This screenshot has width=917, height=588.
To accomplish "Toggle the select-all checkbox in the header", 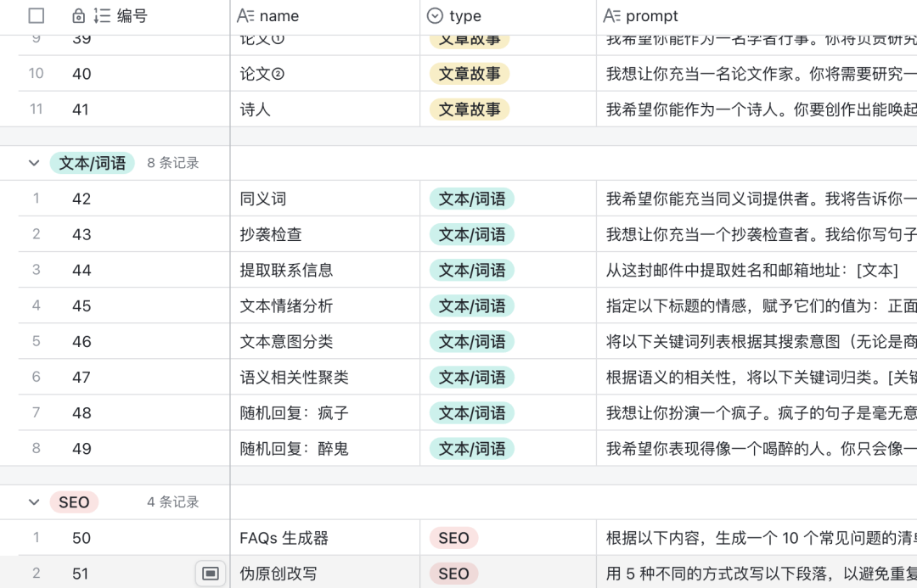I will tap(37, 16).
